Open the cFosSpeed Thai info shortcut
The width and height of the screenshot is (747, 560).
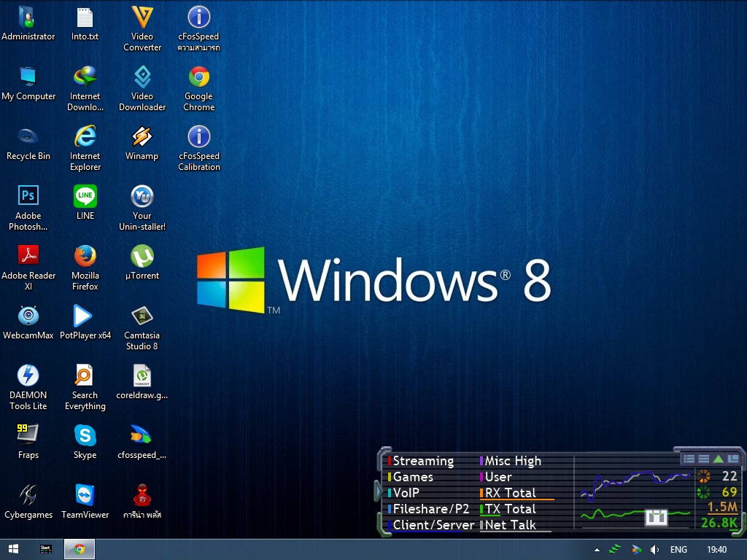(x=198, y=28)
